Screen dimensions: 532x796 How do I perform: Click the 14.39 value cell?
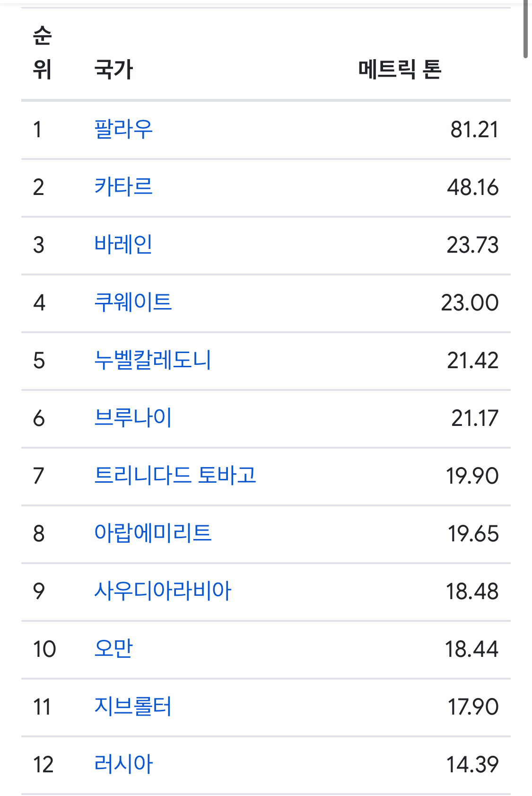[472, 764]
